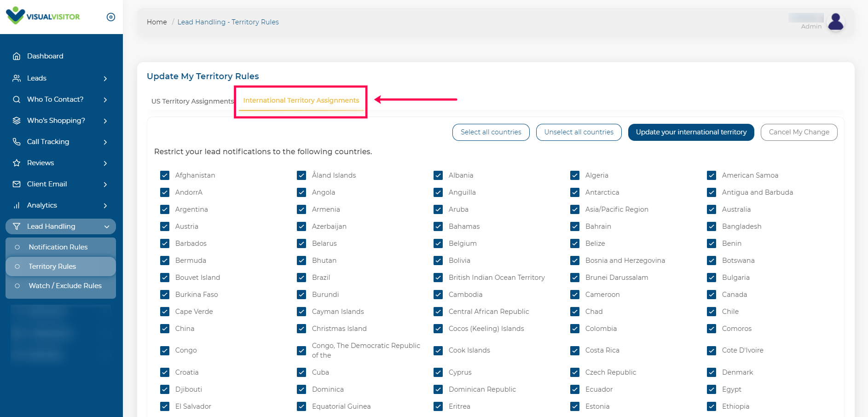Click the Cocos (Keeling) Islands label
Image resolution: width=868 pixels, height=417 pixels.
[486, 329]
